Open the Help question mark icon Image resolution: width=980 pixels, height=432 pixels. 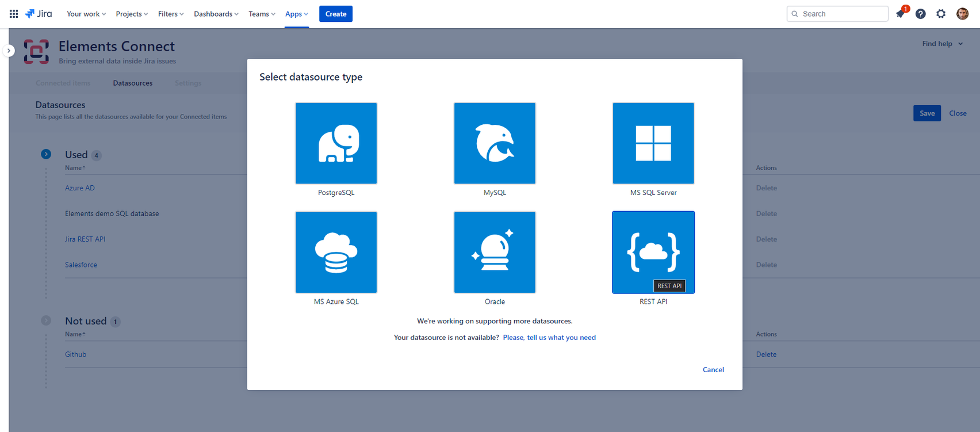pos(921,14)
